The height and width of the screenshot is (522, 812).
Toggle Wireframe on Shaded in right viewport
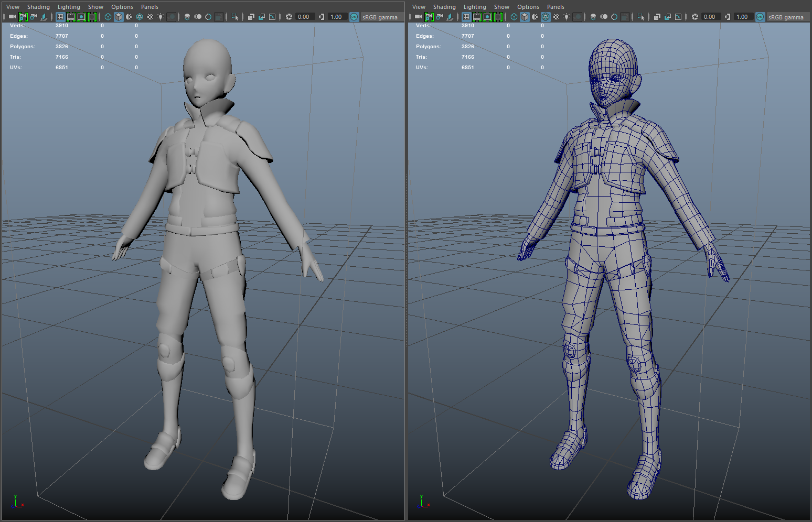(546, 17)
